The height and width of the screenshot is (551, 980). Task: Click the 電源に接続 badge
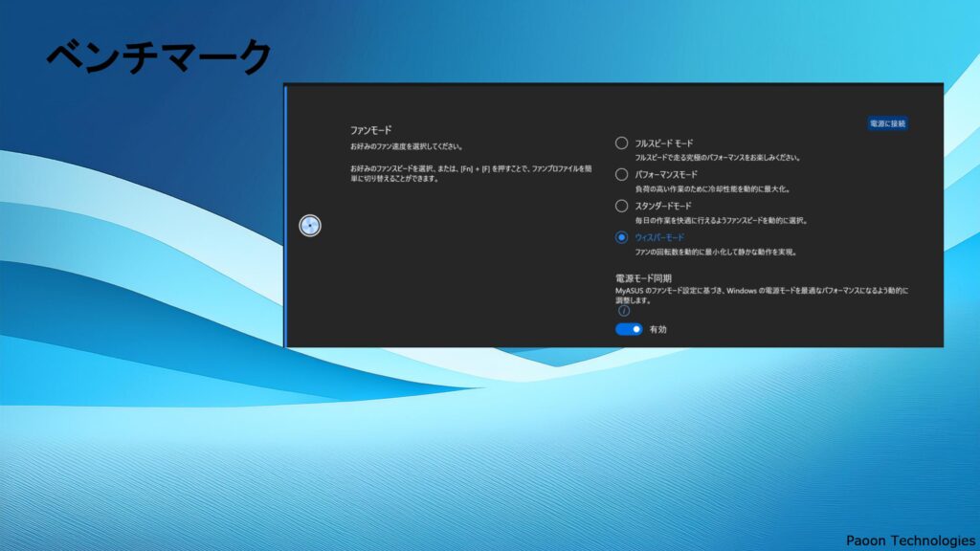click(x=887, y=123)
